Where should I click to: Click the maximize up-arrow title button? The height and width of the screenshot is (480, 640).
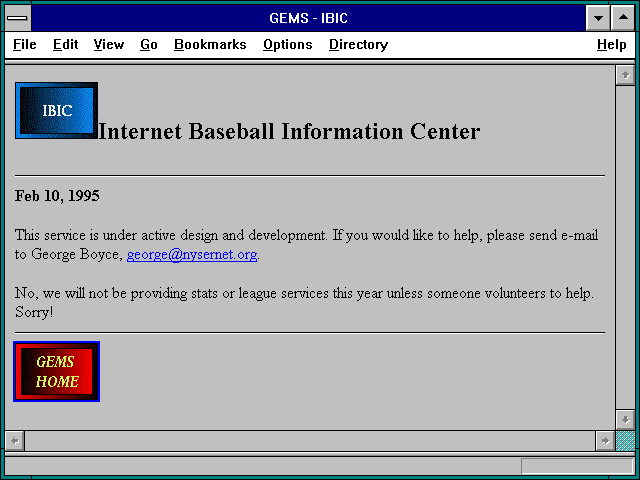tap(623, 18)
